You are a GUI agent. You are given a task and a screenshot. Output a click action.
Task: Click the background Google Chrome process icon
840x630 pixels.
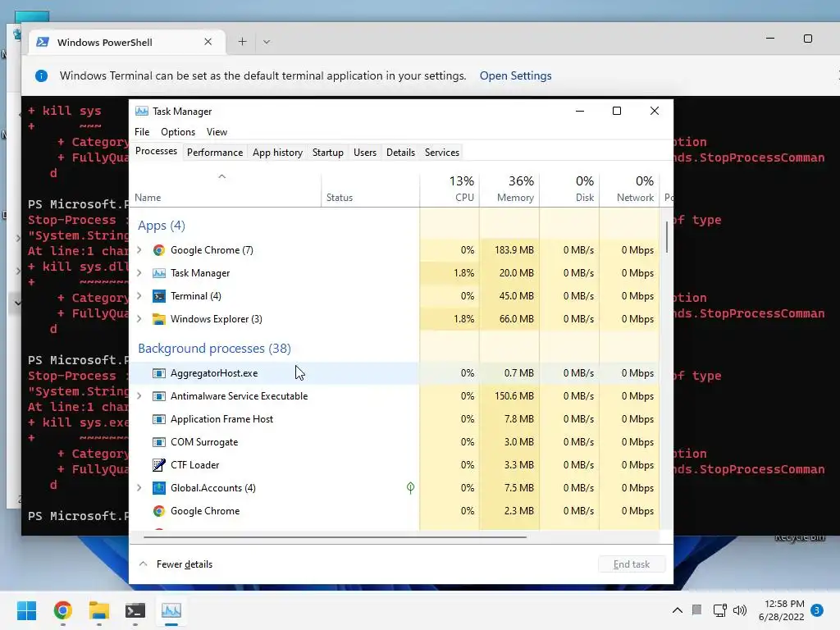click(158, 511)
